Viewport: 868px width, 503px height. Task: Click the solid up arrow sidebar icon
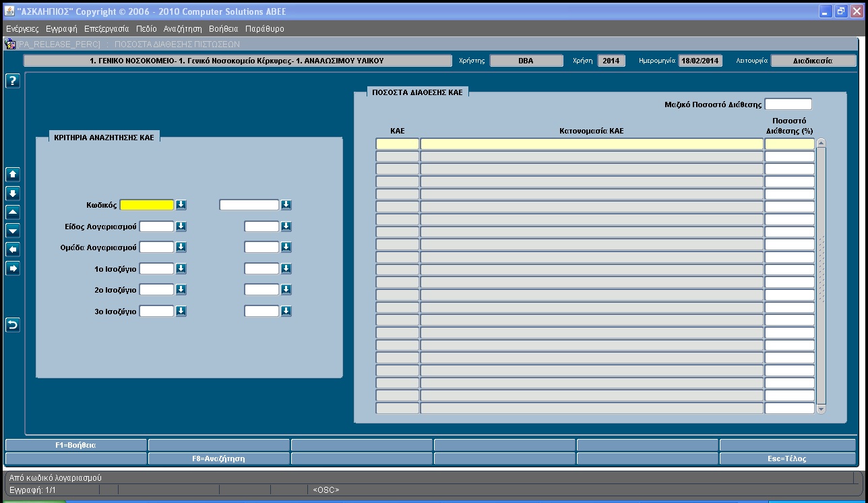12,174
